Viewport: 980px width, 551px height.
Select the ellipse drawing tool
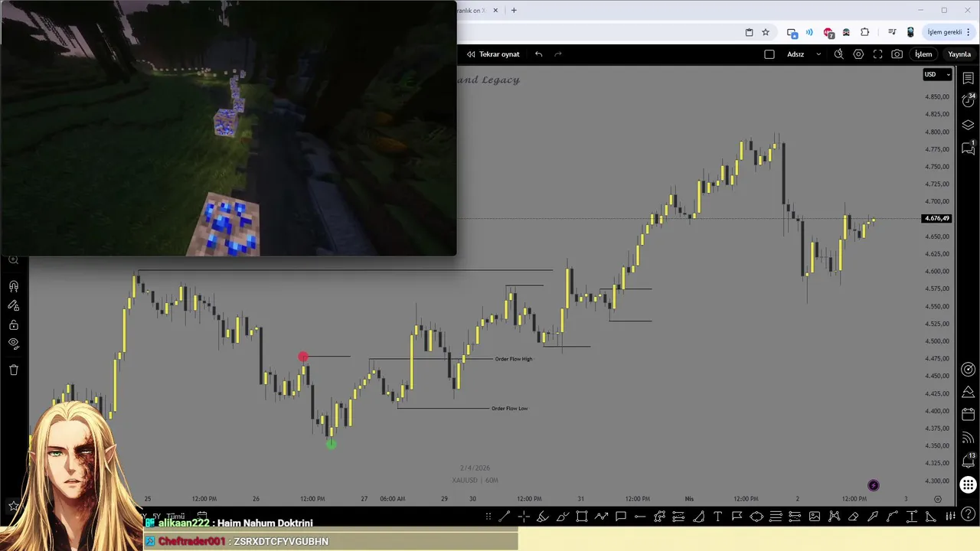tap(756, 517)
